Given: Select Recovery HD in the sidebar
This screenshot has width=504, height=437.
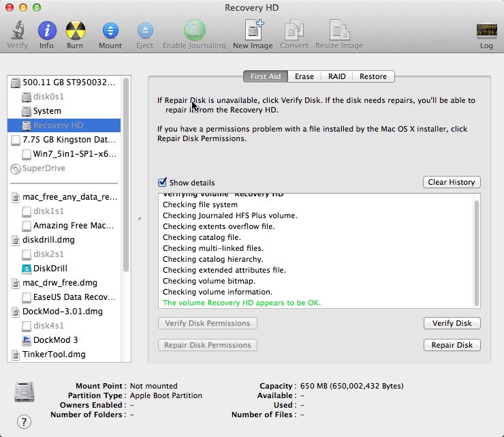Looking at the screenshot, I should tap(64, 125).
